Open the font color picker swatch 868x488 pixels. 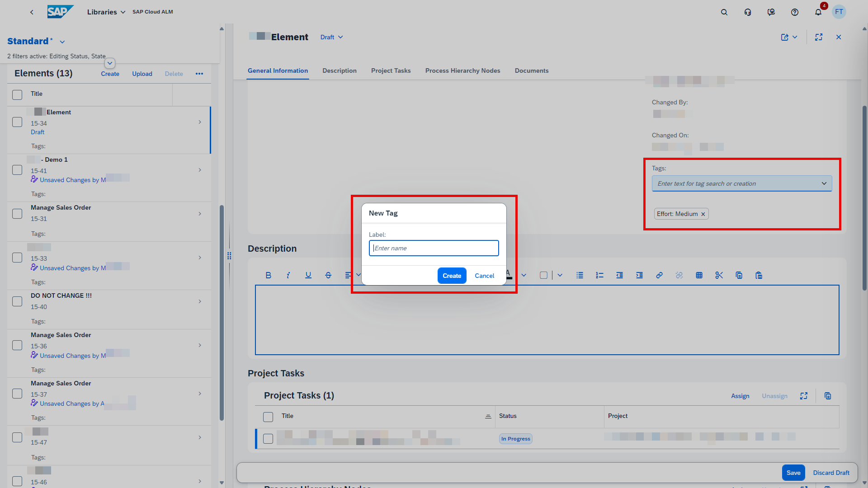[509, 275]
